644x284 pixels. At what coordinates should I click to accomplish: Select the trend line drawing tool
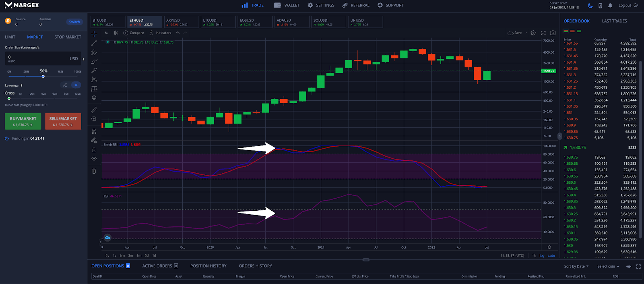(94, 43)
